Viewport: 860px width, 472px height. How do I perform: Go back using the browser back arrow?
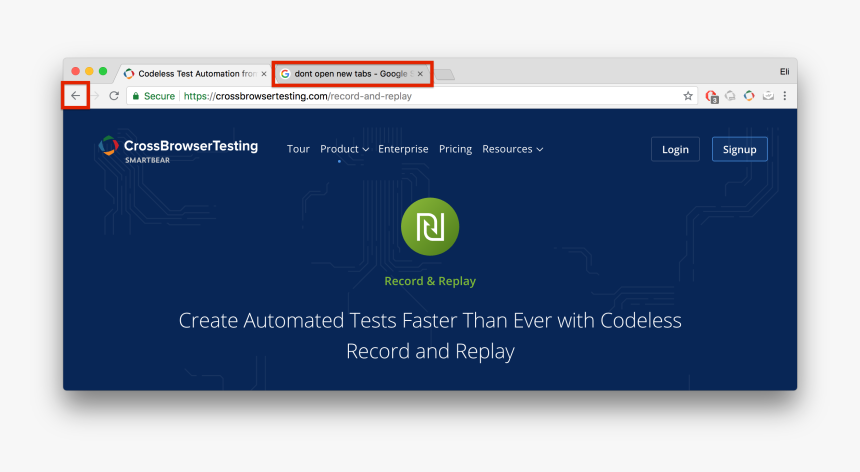coord(76,96)
